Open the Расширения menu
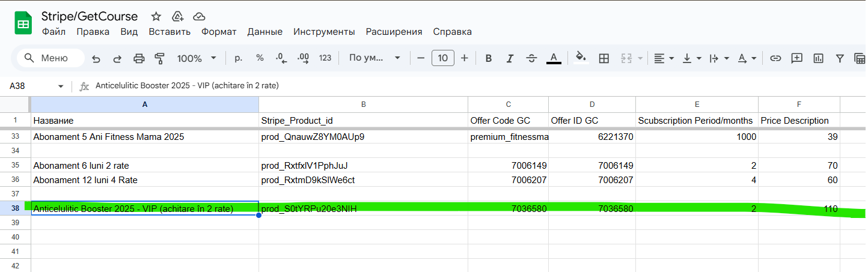Viewport: 868px width, 272px height. (394, 32)
